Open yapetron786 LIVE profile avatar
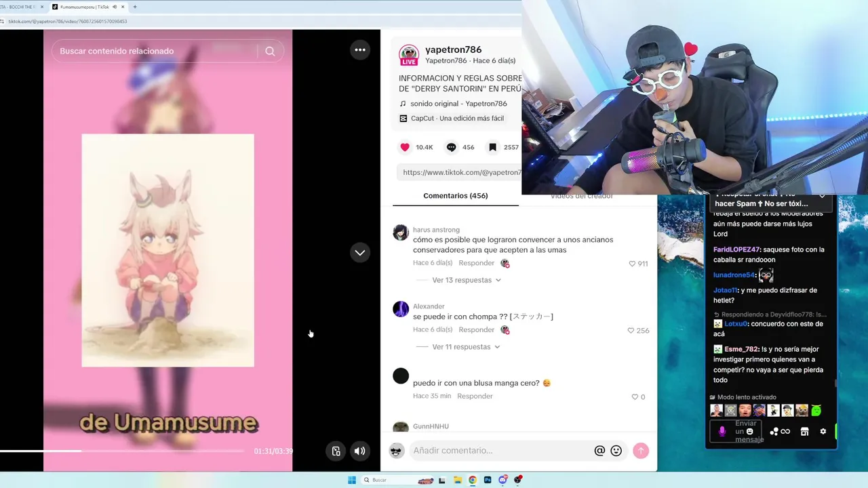 [408, 55]
